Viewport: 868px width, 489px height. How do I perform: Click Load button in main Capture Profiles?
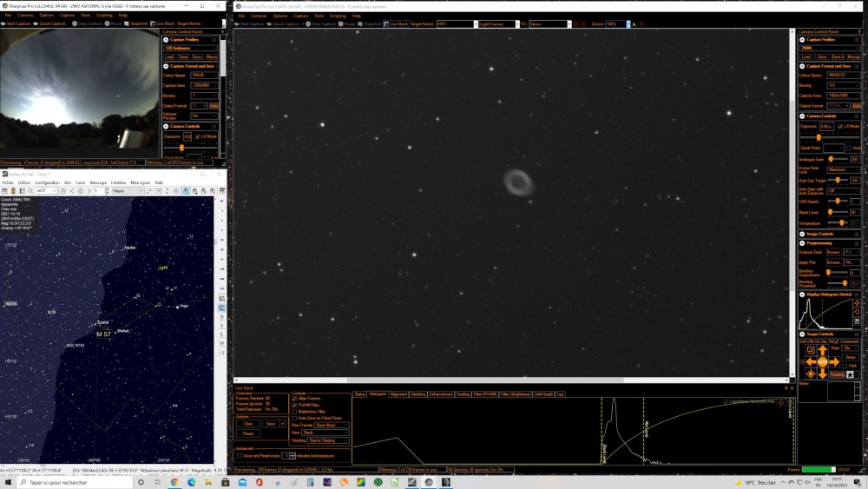806,56
